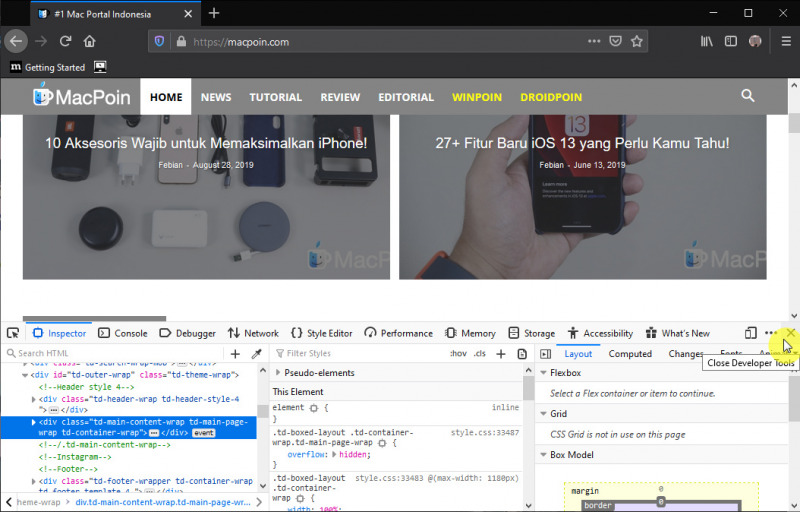Image resolution: width=800 pixels, height=512 pixels.
Task: Close Developer Tools
Action: (791, 333)
